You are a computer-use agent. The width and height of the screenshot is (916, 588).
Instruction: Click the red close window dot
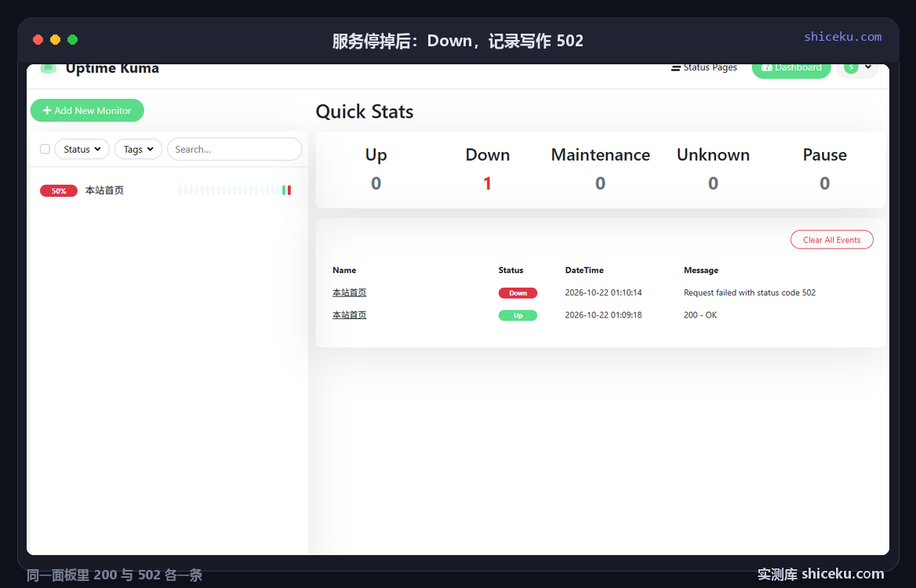point(38,40)
